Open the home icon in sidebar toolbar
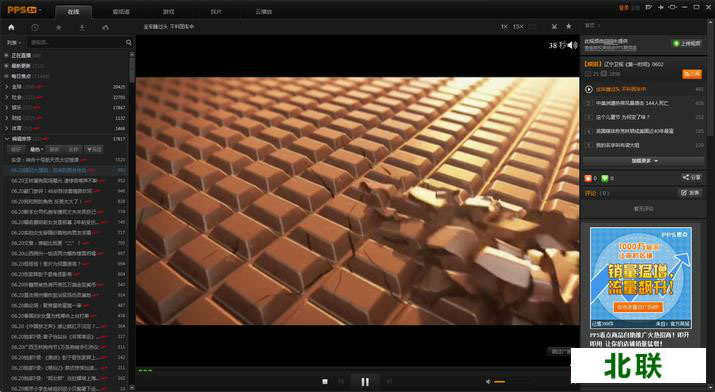 (11, 27)
